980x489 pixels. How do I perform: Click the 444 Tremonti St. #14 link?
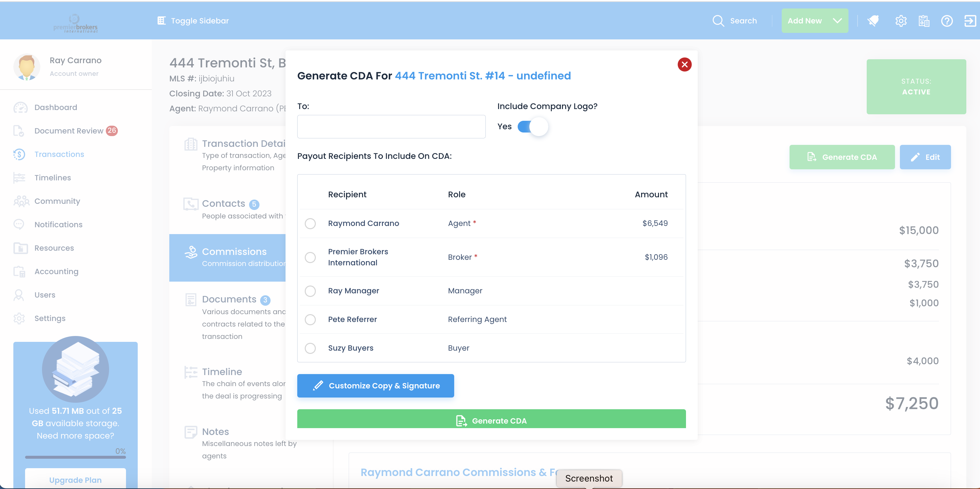[483, 76]
